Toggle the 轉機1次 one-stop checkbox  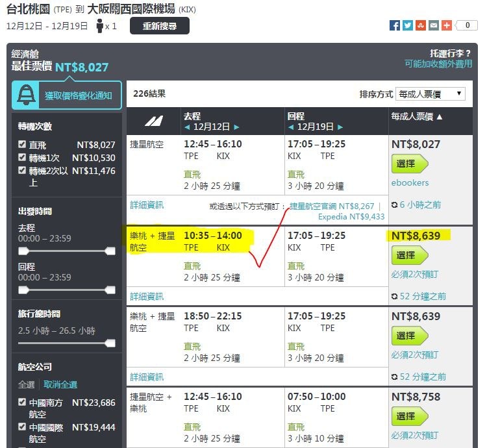pos(23,158)
